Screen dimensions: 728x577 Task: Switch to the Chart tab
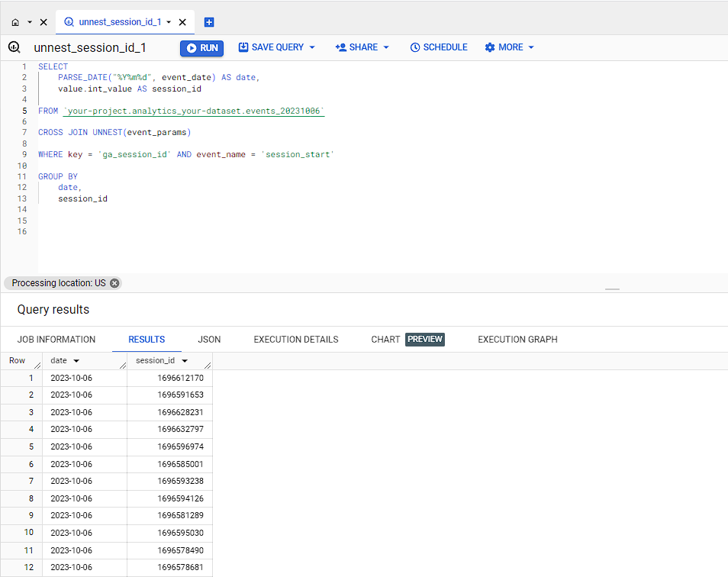click(x=385, y=340)
